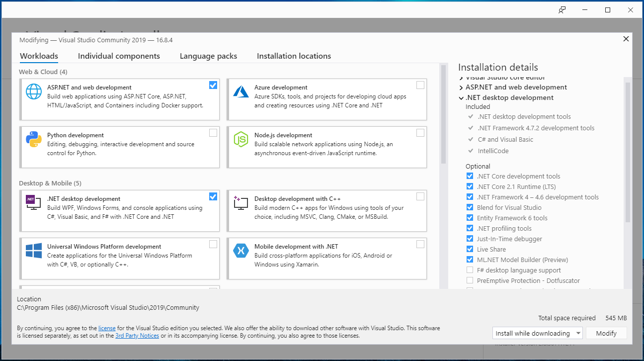Screen dimensions: 644x361
Task: Click the Installation details heading
Action: (x=498, y=67)
